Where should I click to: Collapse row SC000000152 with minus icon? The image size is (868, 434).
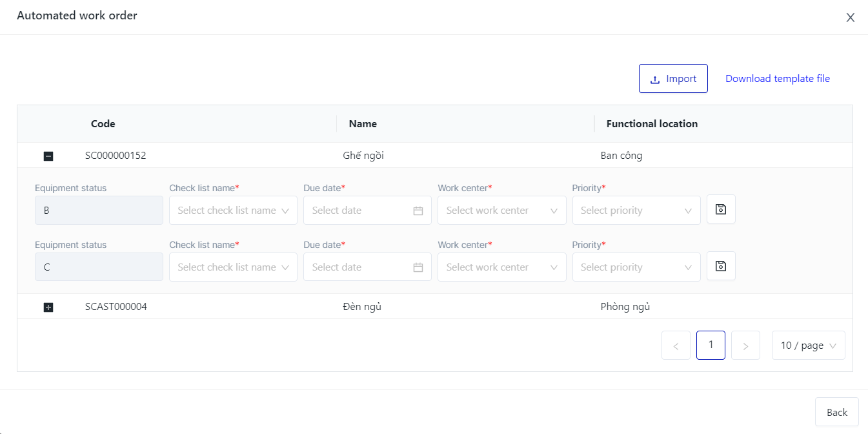48,156
